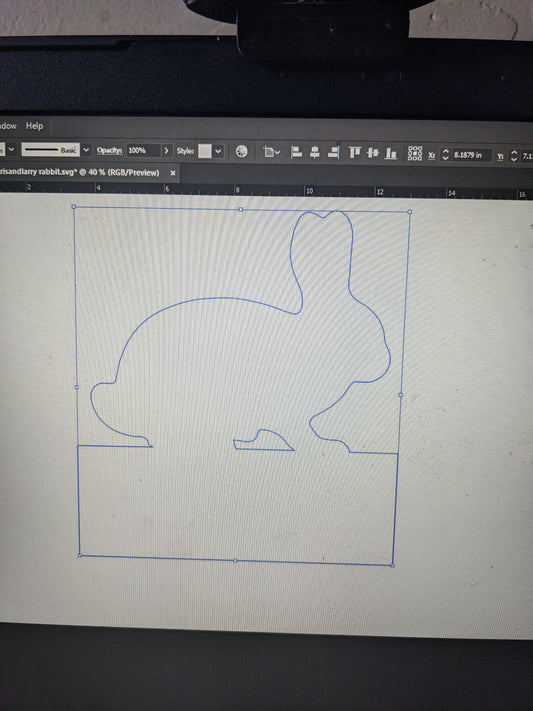
Task: Click Vertical Align Top icon
Action: point(355,153)
